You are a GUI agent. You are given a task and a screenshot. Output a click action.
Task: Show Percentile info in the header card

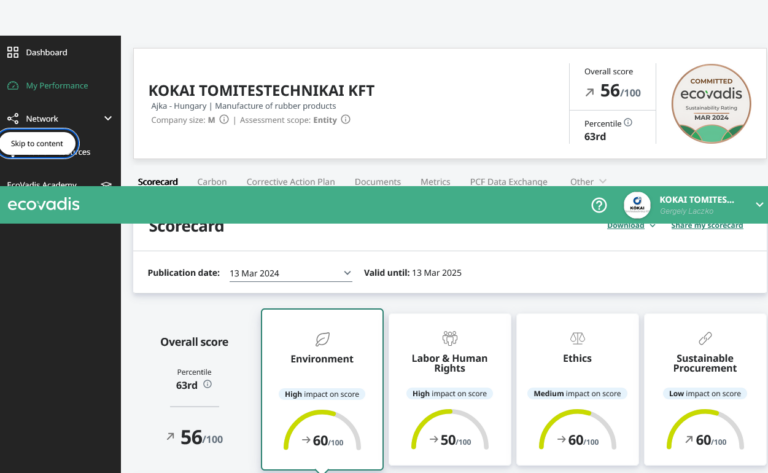click(x=628, y=122)
